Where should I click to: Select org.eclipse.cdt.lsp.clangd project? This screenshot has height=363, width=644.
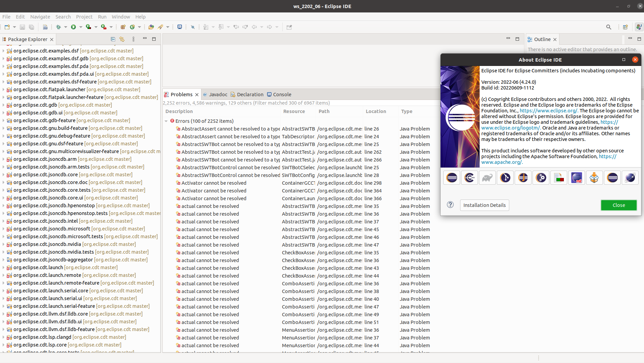tap(70, 337)
